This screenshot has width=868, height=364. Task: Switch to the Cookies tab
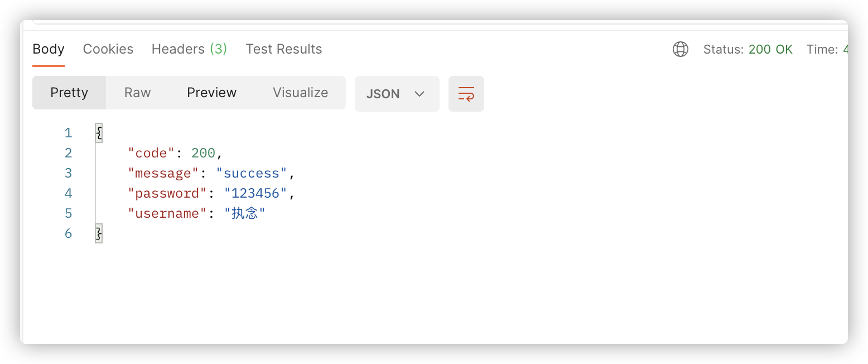(108, 49)
